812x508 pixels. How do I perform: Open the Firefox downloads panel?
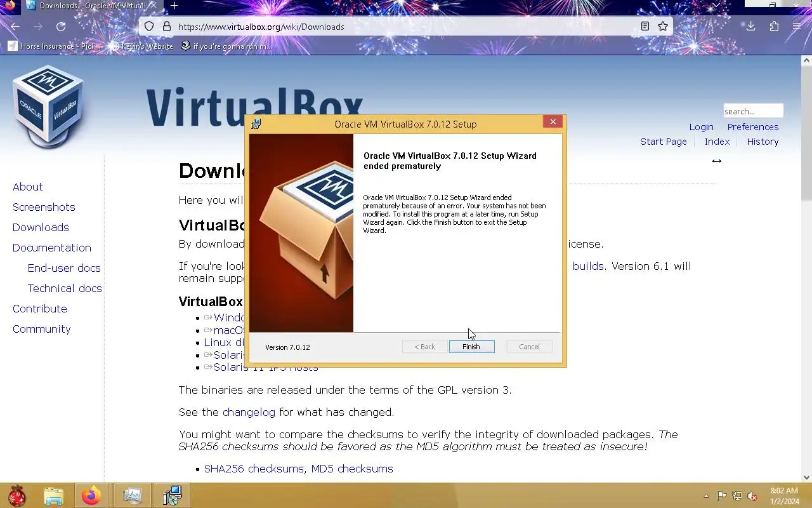point(750,27)
